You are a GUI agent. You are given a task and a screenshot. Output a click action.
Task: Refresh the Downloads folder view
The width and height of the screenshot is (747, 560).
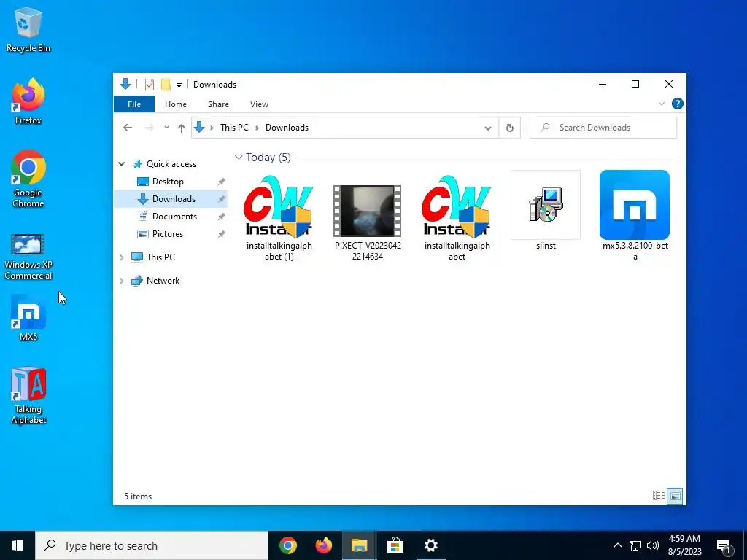click(509, 128)
